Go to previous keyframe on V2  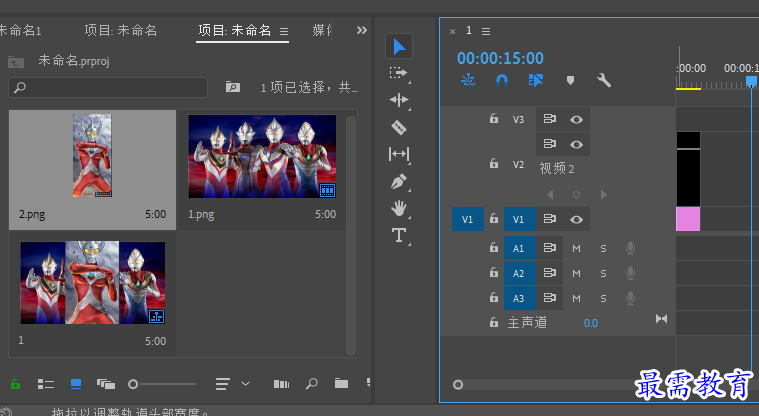(x=550, y=195)
